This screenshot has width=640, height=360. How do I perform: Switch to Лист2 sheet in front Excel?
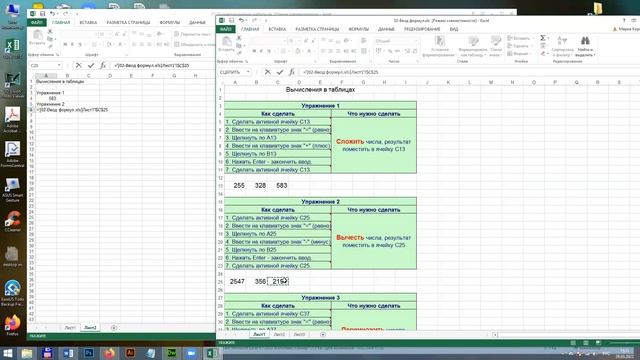279,334
